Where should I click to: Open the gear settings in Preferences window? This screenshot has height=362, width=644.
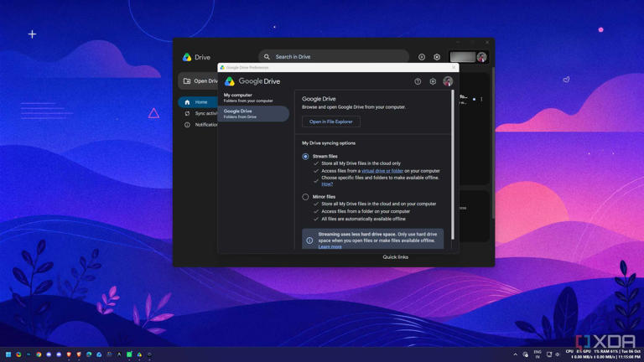[x=433, y=81]
